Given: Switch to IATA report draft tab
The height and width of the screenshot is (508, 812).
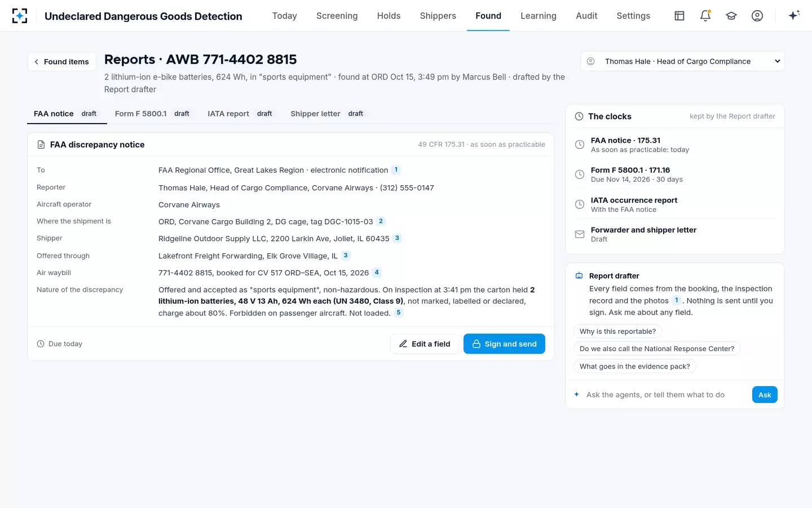Looking at the screenshot, I should tap(240, 113).
